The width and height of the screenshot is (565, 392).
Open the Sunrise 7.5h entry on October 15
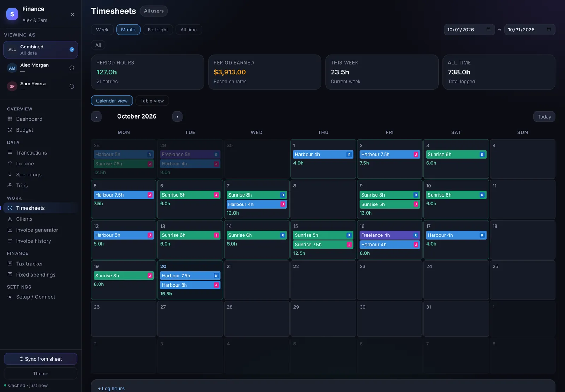(x=323, y=245)
